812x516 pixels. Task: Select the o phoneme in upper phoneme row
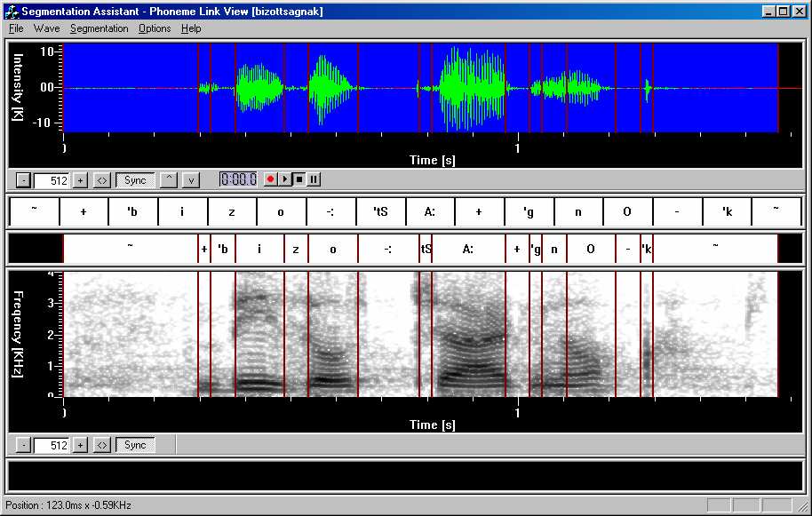click(282, 211)
